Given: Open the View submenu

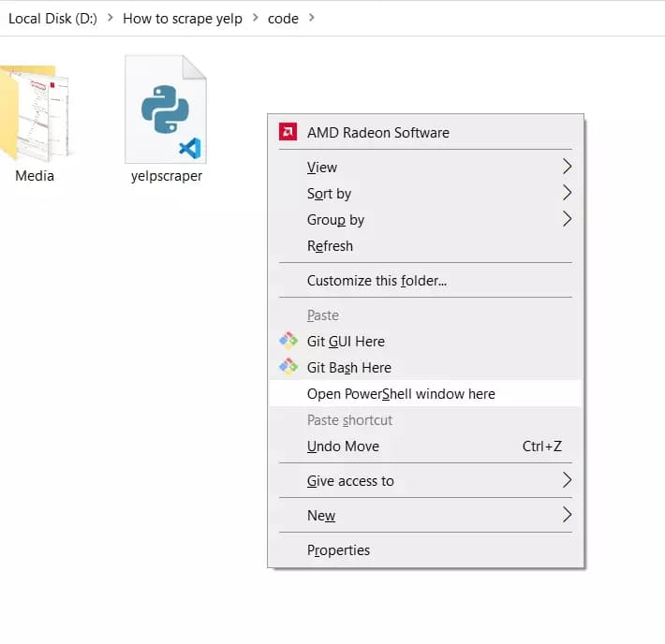Looking at the screenshot, I should point(425,167).
